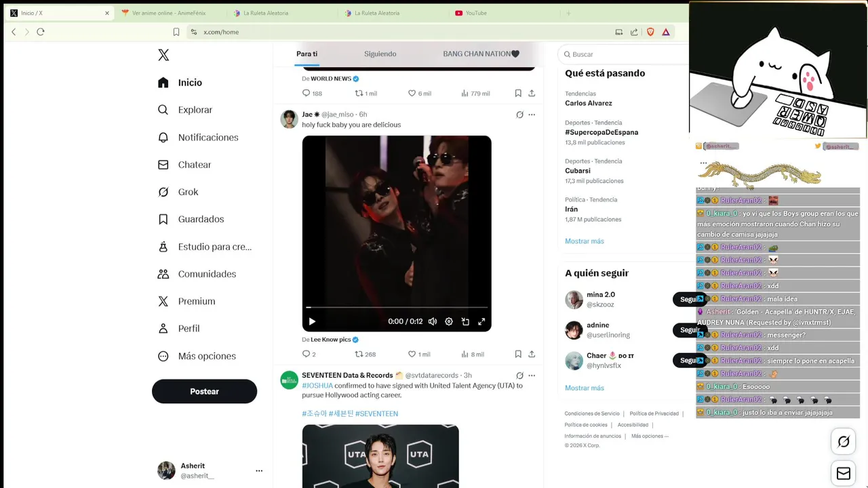This screenshot has height=488, width=868.
Task: Repost the WORLD NEWS post
Action: [366, 93]
